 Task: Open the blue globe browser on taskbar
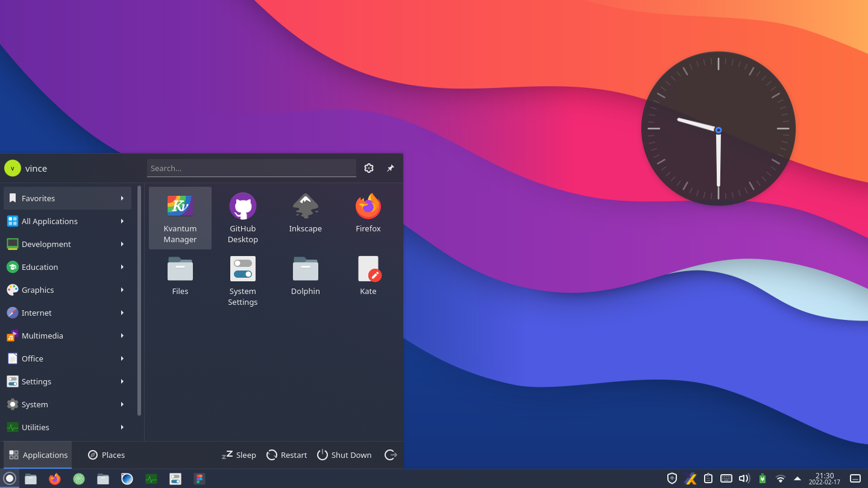pos(127,479)
